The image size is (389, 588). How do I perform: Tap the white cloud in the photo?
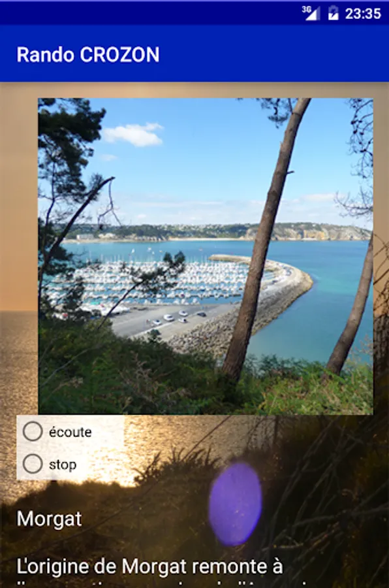click(x=133, y=134)
